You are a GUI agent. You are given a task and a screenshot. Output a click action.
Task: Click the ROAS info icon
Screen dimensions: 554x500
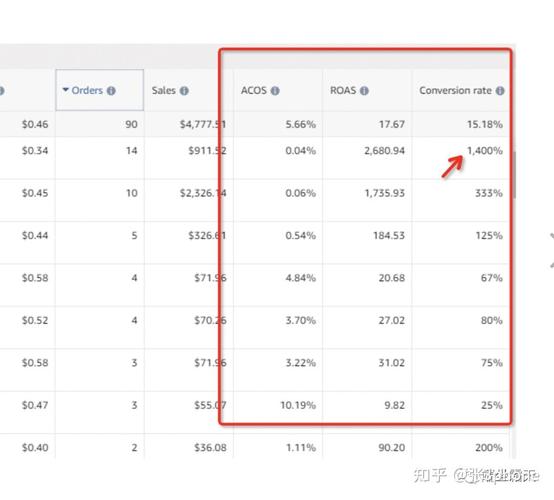(x=364, y=91)
